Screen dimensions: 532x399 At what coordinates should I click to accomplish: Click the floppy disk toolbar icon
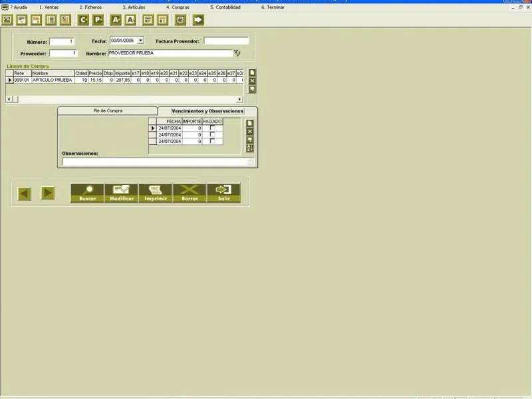click(x=180, y=20)
